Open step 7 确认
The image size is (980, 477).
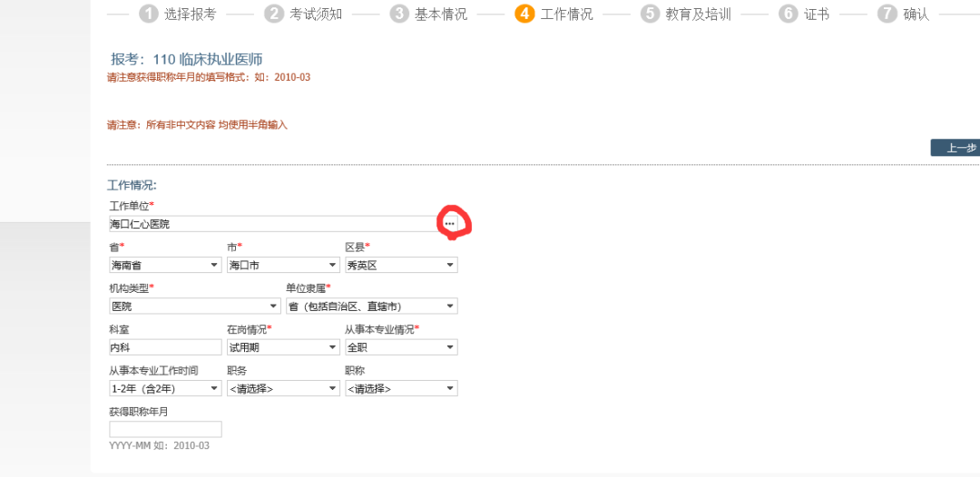point(904,14)
